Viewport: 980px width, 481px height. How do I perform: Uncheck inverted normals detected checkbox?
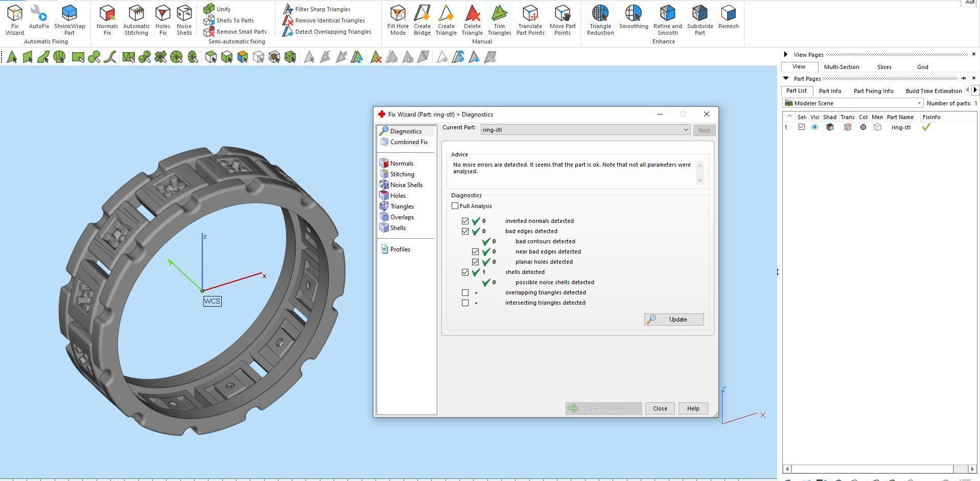point(465,221)
